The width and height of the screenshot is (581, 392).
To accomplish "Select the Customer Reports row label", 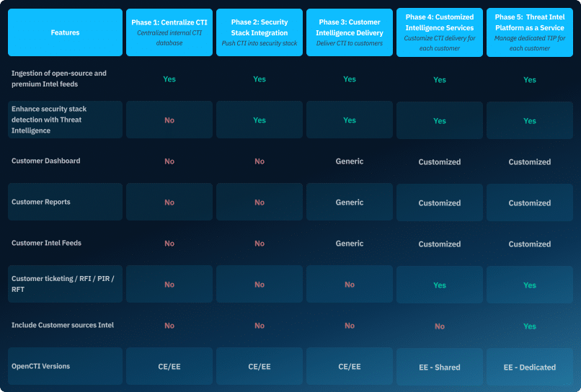I will [x=41, y=202].
